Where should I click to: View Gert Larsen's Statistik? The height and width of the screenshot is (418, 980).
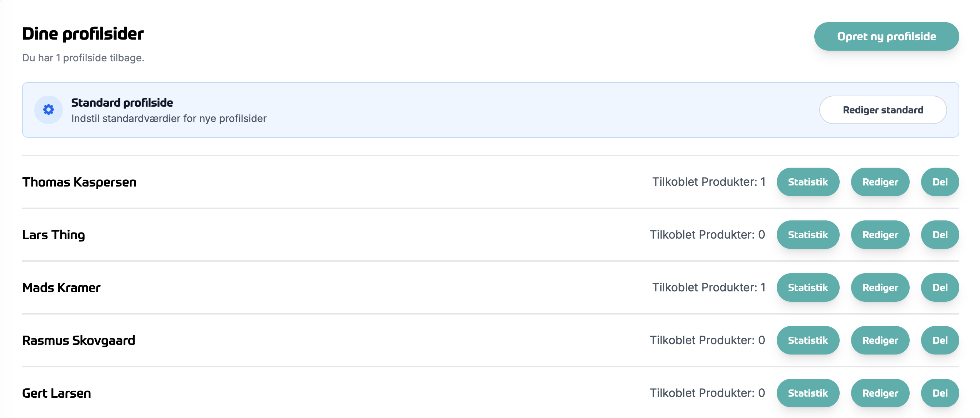[807, 393]
